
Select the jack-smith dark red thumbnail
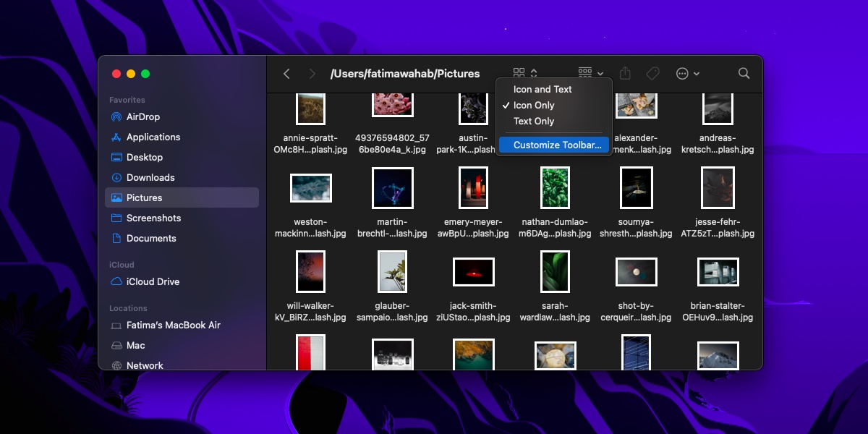[474, 271]
